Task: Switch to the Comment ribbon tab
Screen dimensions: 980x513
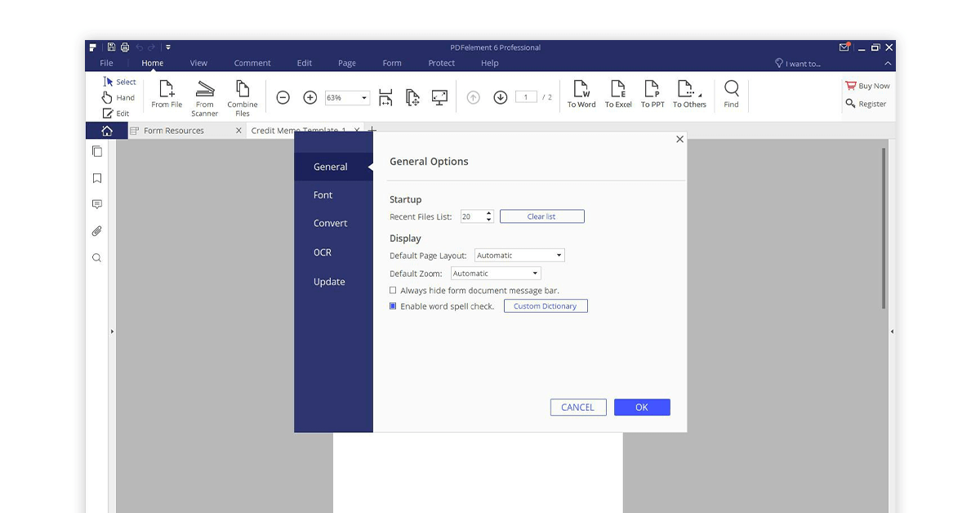Action: point(252,63)
